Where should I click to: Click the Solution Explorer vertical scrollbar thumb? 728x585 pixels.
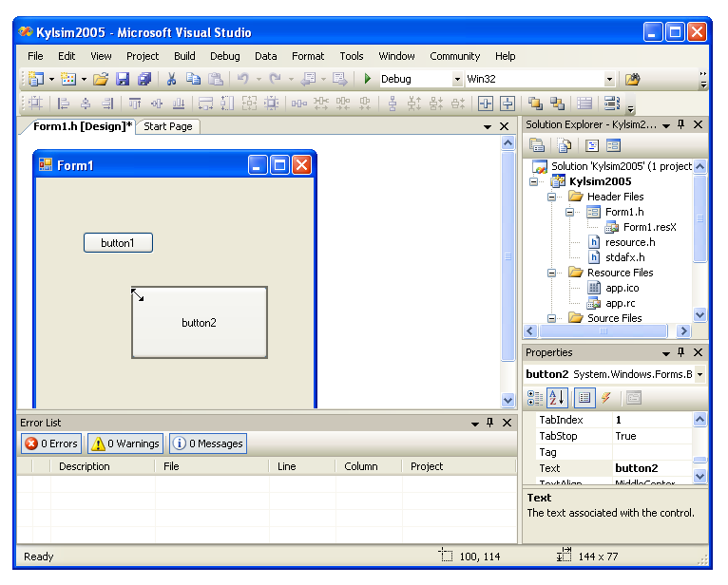click(x=699, y=219)
